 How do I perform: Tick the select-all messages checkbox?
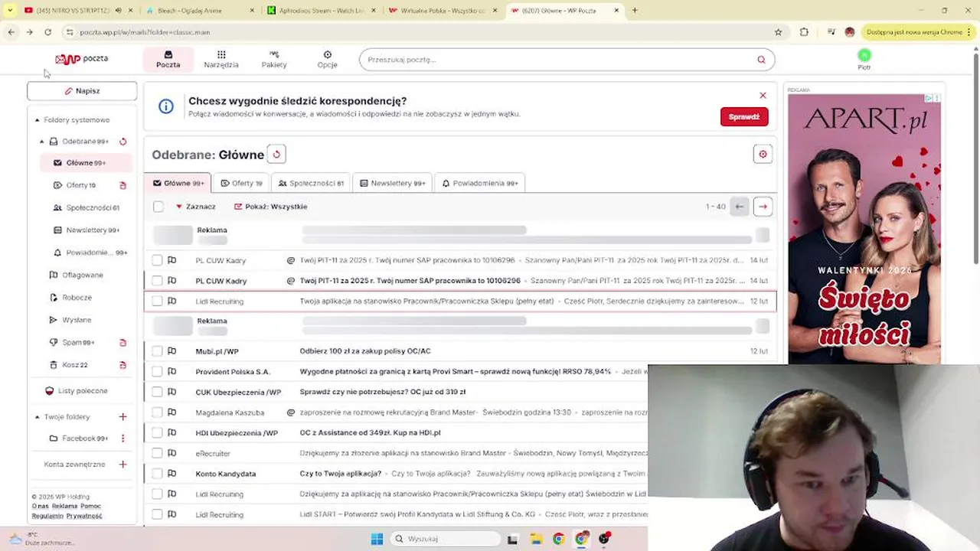point(158,207)
